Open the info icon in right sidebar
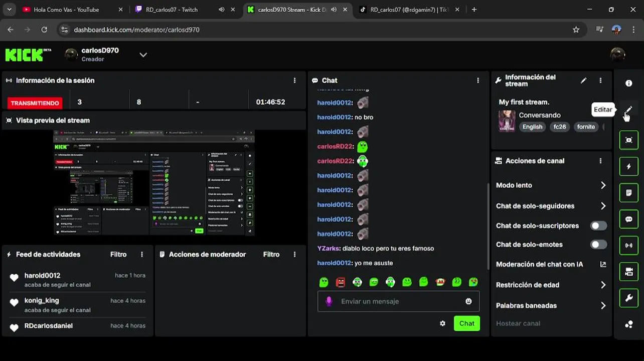Screen dimensions: 644x361 point(628,83)
